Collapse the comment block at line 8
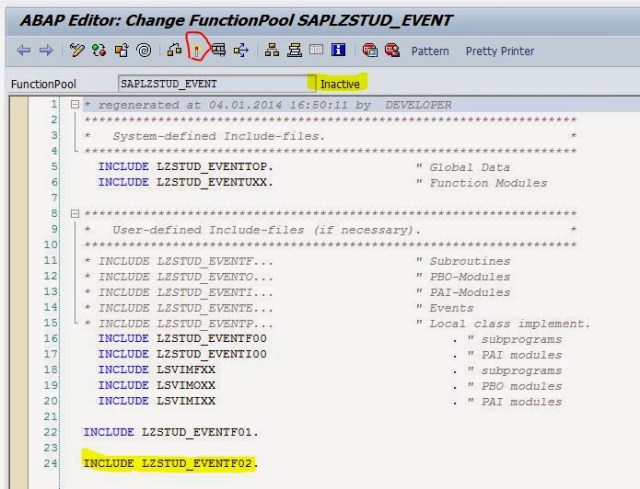The height and width of the screenshot is (489, 640). pyautogui.click(x=75, y=213)
